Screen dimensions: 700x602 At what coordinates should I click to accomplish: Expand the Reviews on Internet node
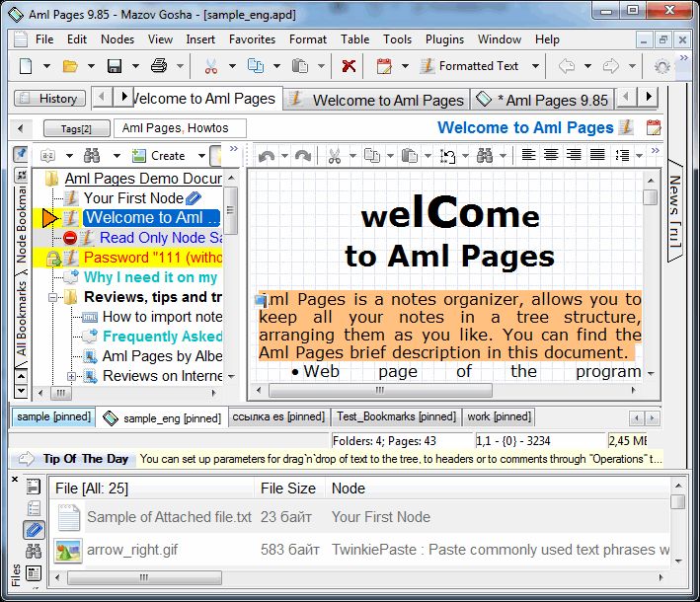click(71, 376)
